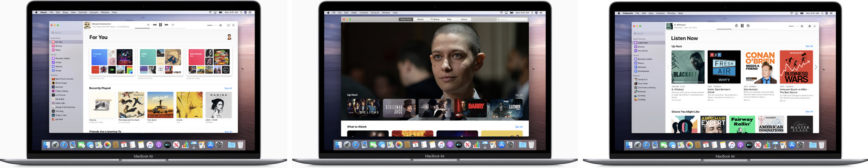Open the Fresh Air podcast artwork
This screenshot has height=168, width=868.
724,67
